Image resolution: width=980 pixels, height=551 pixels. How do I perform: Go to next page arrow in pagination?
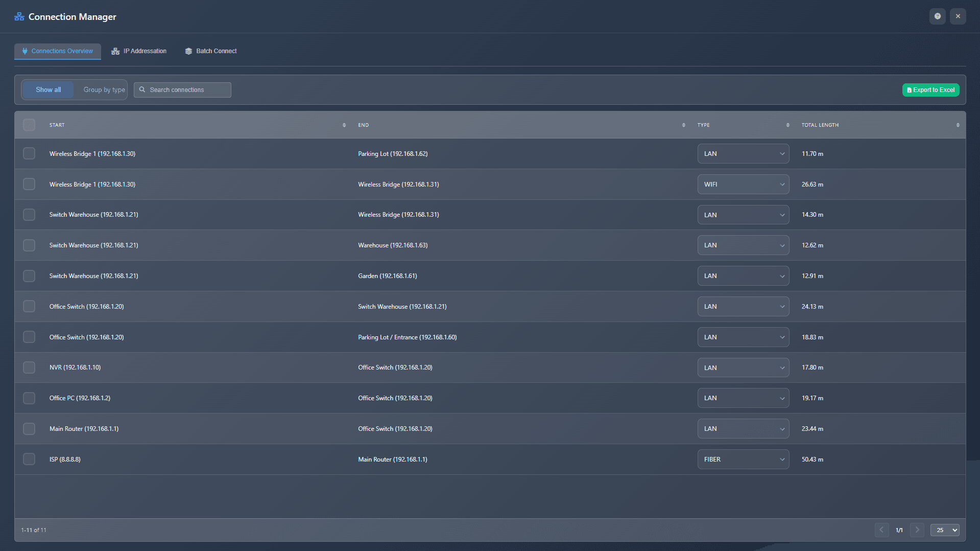917,530
